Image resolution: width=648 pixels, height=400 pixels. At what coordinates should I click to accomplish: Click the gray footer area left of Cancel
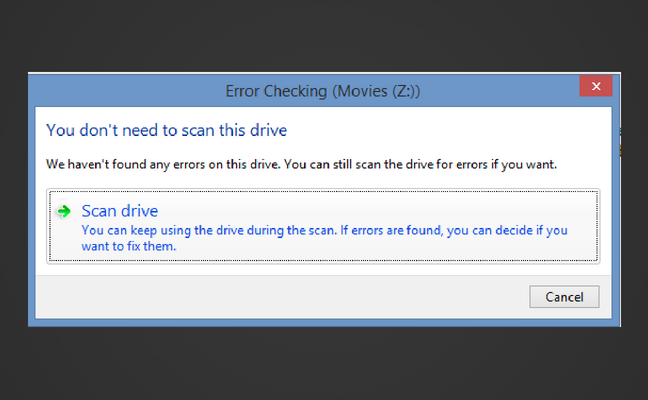tap(281, 297)
